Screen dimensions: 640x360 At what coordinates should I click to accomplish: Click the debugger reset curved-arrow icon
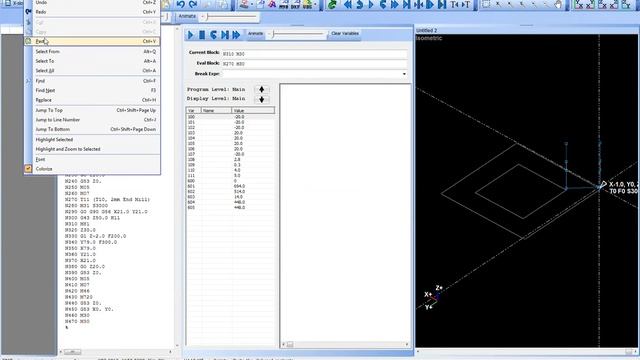tap(213, 35)
